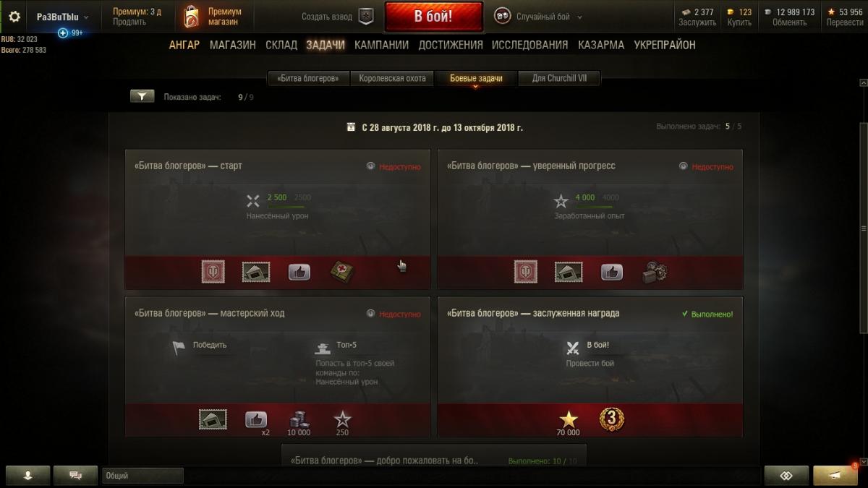
Task: Open the КАЗАРМА menu item
Action: pyautogui.click(x=601, y=45)
